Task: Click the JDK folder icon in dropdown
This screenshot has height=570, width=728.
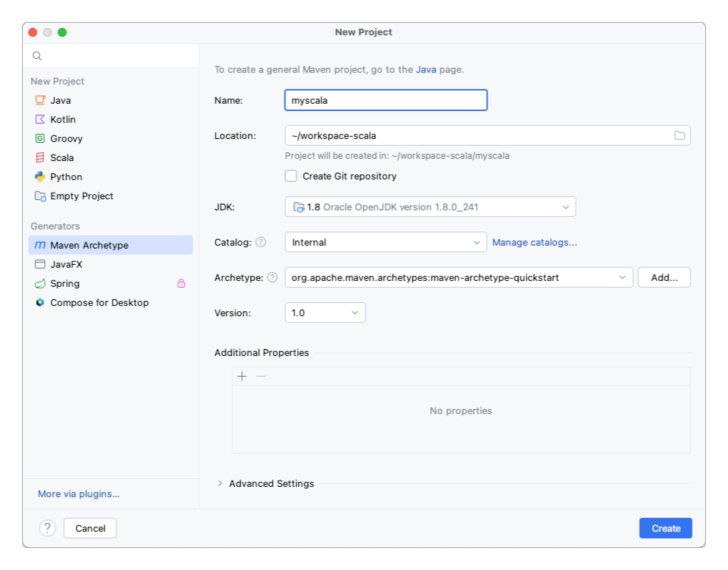Action: pos(299,207)
